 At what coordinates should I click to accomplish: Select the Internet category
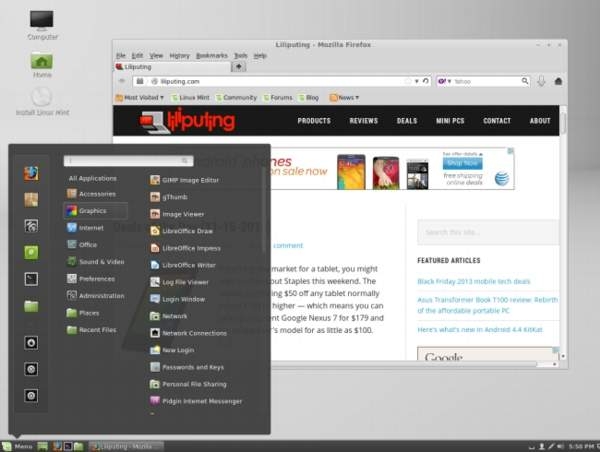tap(85, 228)
